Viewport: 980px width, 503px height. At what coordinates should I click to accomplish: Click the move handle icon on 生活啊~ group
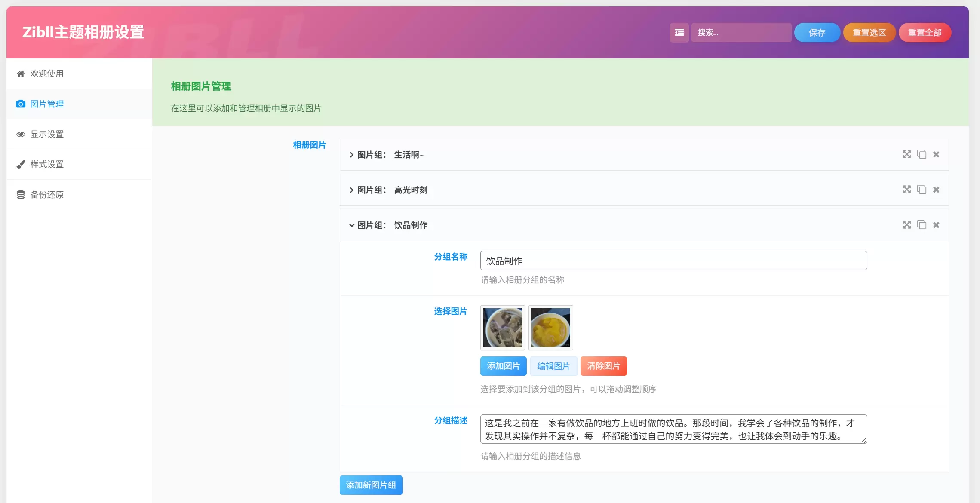(907, 154)
